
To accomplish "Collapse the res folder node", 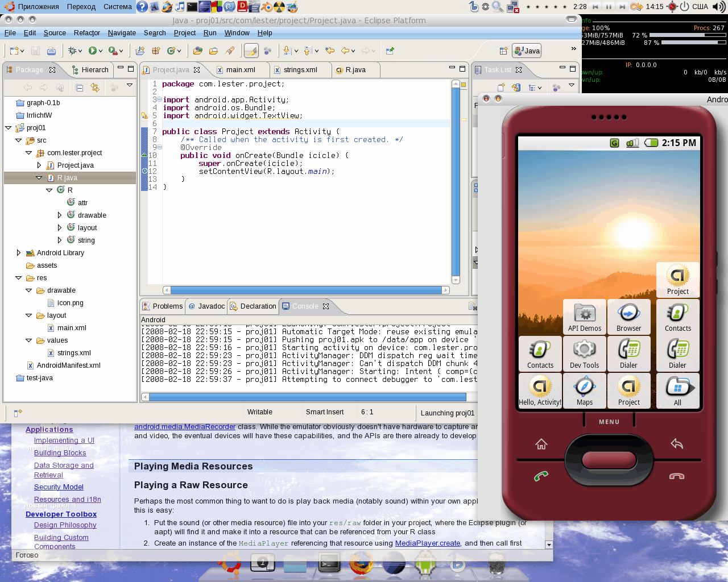I will [x=18, y=278].
